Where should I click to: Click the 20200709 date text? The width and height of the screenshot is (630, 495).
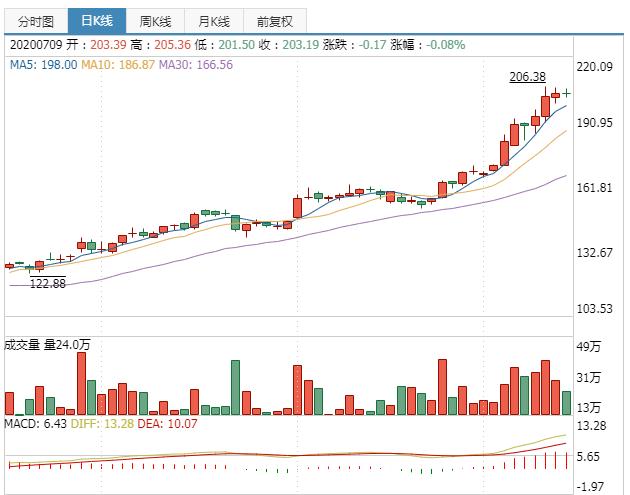click(x=36, y=45)
